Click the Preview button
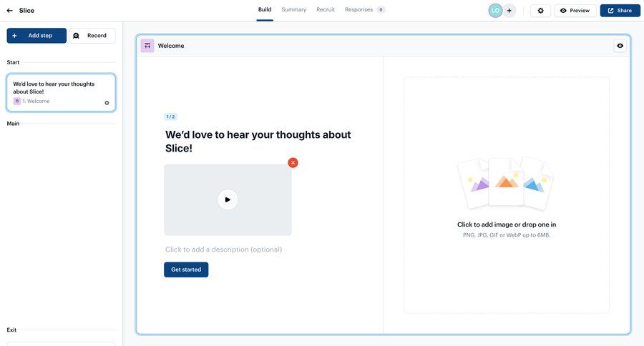The width and height of the screenshot is (644, 346). pyautogui.click(x=575, y=11)
